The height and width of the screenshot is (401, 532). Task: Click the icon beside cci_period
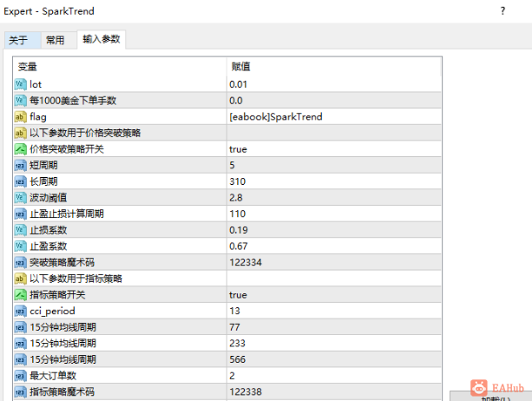20,311
